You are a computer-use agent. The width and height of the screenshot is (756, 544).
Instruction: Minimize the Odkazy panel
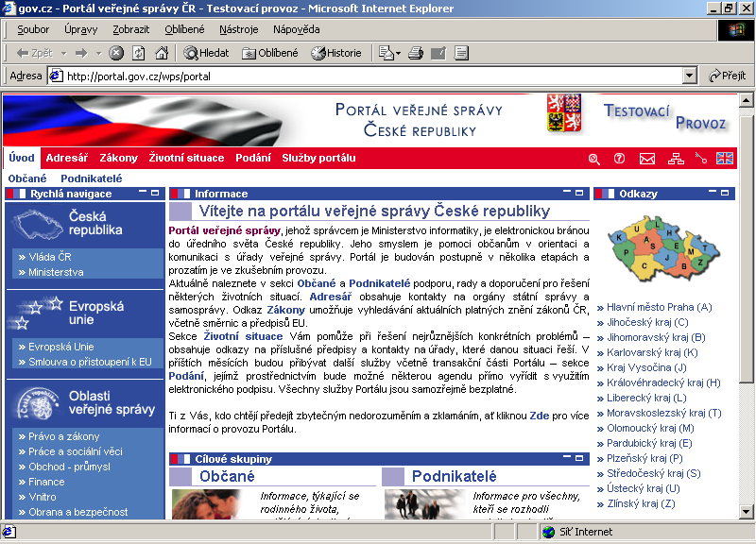[x=713, y=193]
